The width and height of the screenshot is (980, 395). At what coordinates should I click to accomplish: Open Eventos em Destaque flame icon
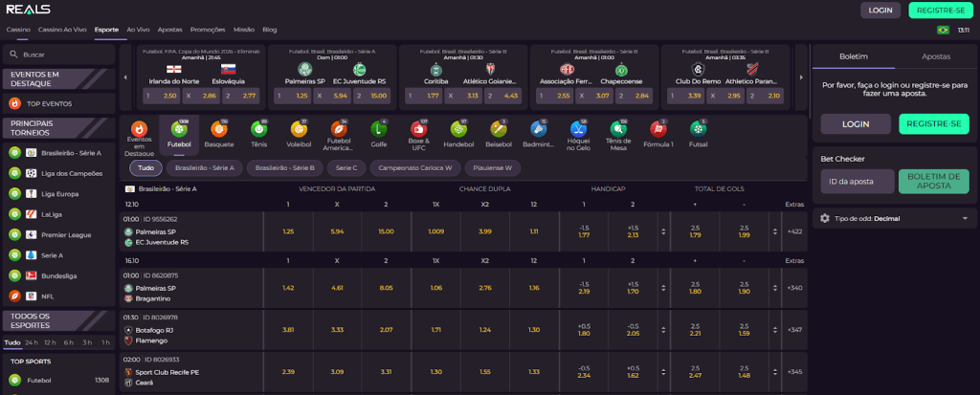(x=139, y=129)
